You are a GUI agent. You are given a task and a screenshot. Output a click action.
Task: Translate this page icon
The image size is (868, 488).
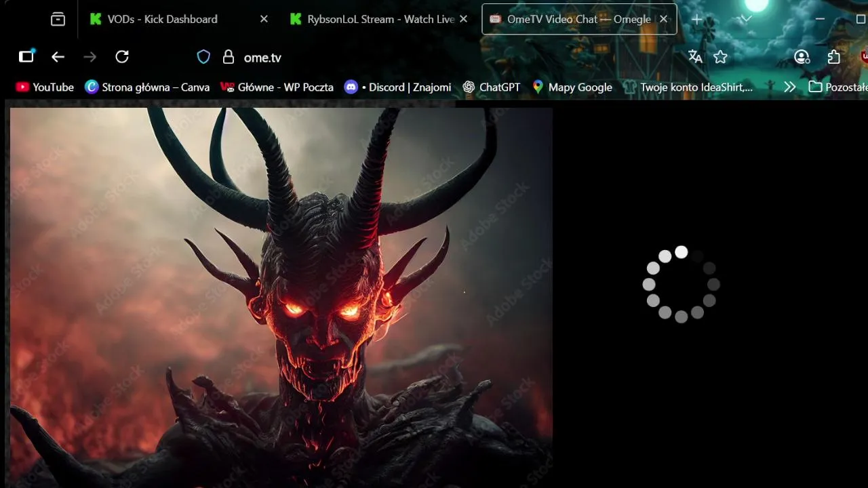point(695,57)
